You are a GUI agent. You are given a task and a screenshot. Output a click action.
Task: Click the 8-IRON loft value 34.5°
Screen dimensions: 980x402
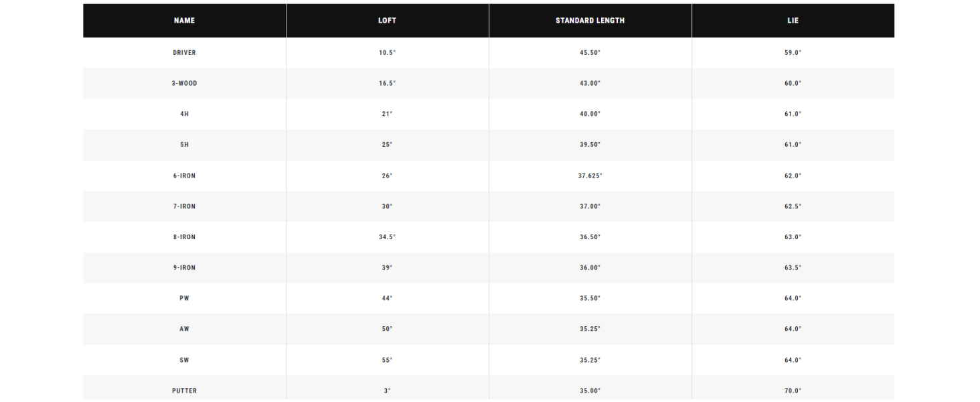click(387, 237)
